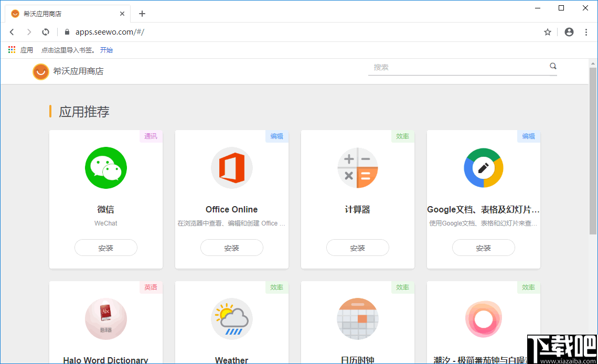Click the browser forward arrow
Screen dimensions: 598x364
[29, 32]
